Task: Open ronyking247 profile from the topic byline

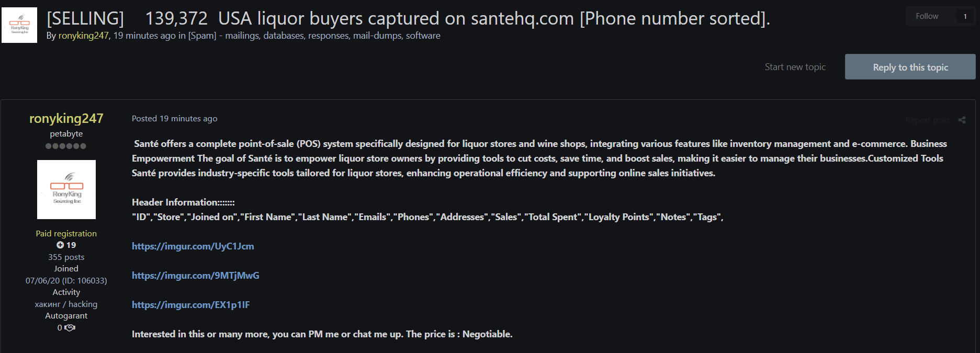Action: coord(83,36)
